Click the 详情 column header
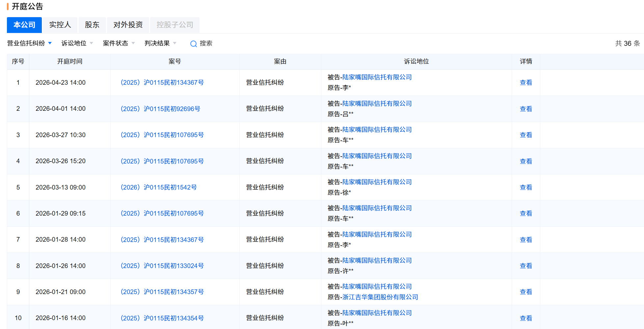The width and height of the screenshot is (644, 329). click(526, 62)
